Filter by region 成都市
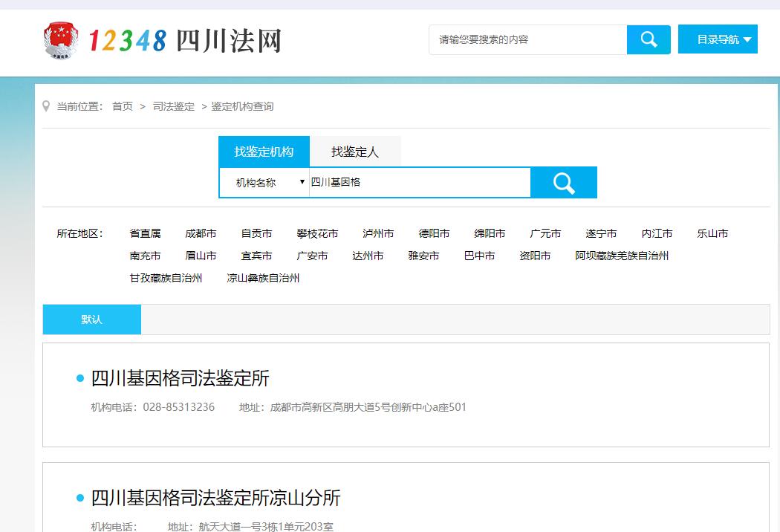Screen dimensions: 780x532 (201, 233)
